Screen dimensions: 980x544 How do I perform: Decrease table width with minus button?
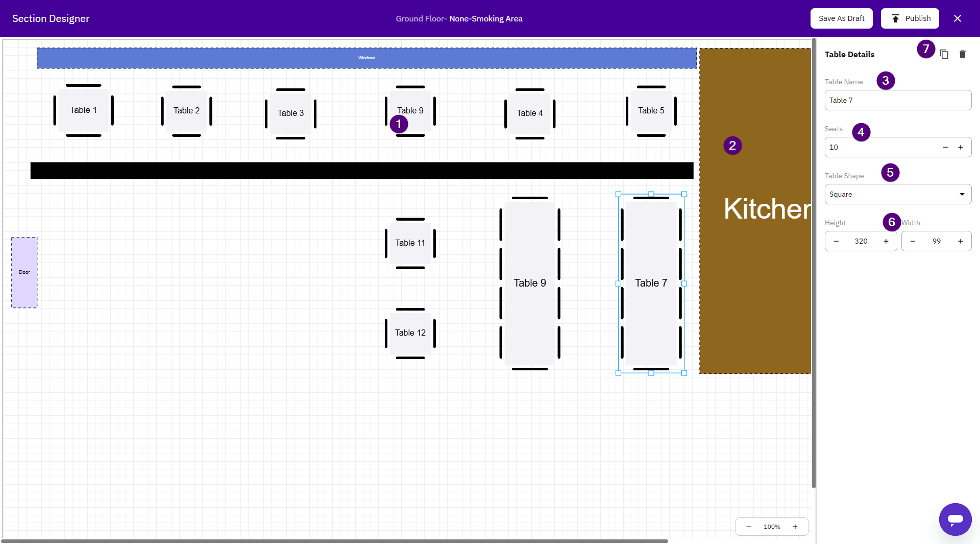click(913, 241)
